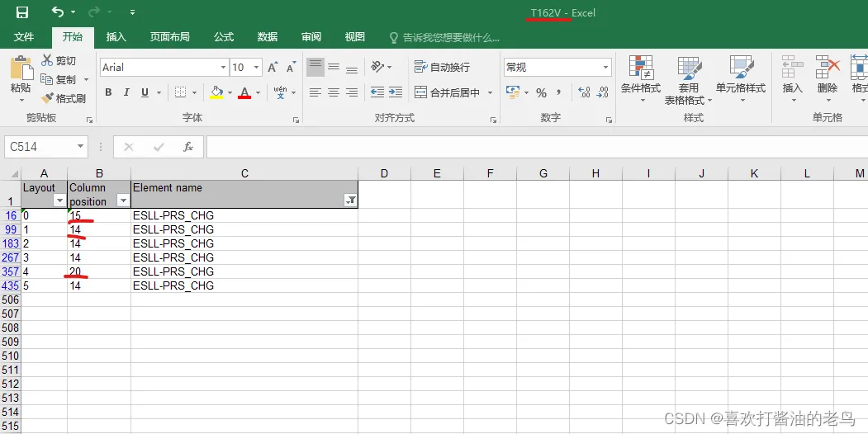Increase indent
This screenshot has height=434, width=868.
click(x=396, y=92)
